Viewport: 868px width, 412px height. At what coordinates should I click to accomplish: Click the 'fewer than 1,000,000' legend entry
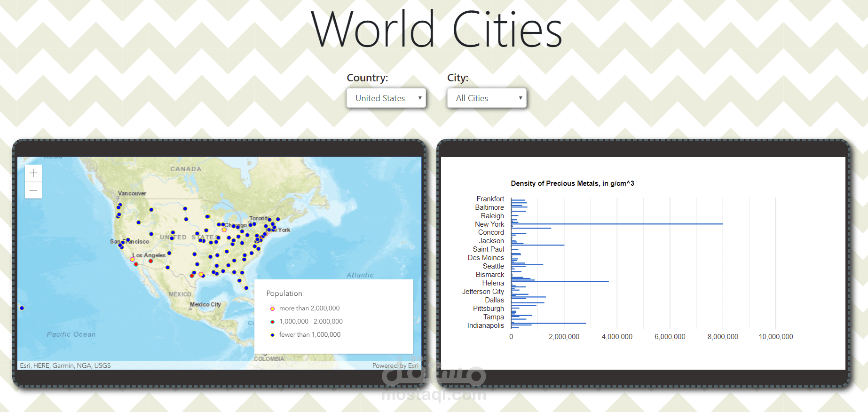click(309, 334)
